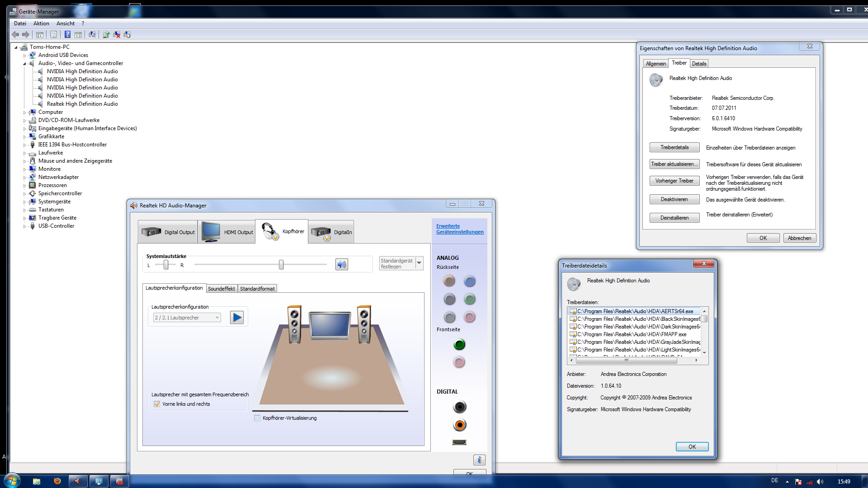Click the blue rear panel jack
The height and width of the screenshot is (488, 868).
[x=470, y=282]
